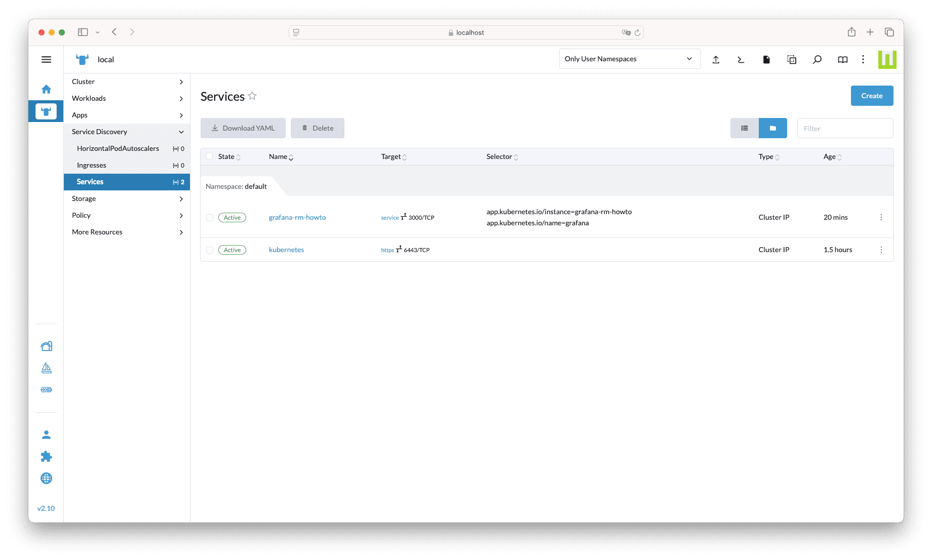Open the Extensions puzzle icon
The height and width of the screenshot is (560, 932).
[46, 456]
